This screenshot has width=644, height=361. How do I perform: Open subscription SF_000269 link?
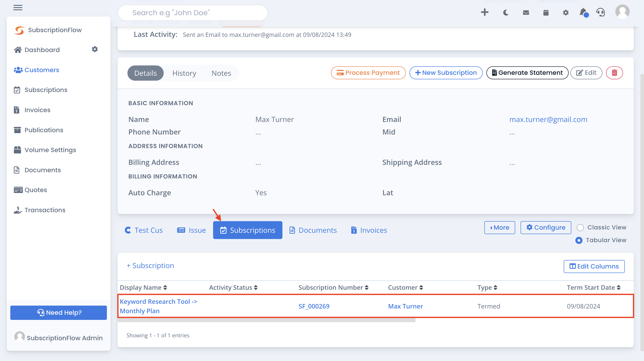tap(314, 306)
